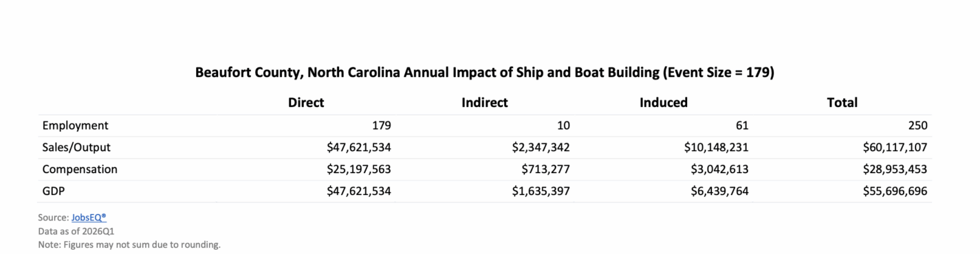Click the Total Employment value 250
980x254 pixels.
[917, 126]
